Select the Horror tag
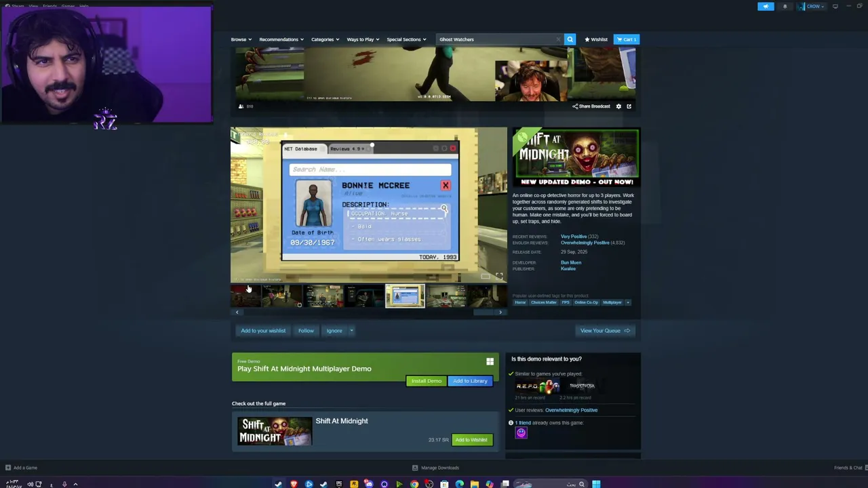 pos(520,302)
